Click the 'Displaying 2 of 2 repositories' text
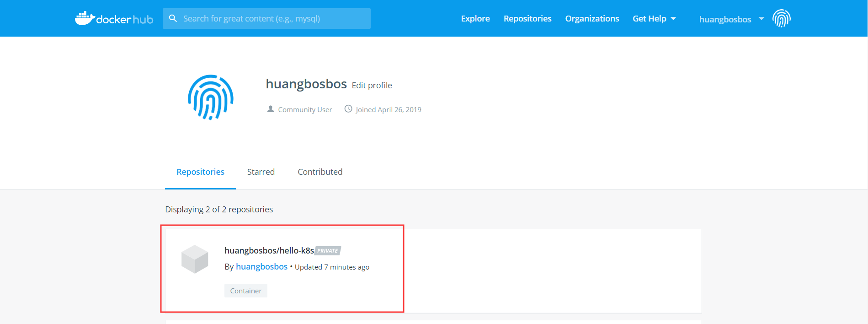Screen dimensions: 868x324 tap(219, 209)
